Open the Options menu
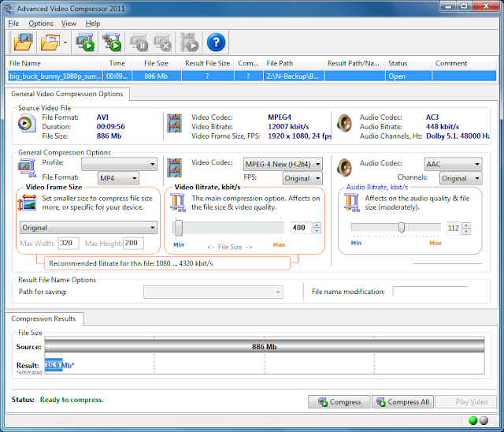 coord(41,24)
